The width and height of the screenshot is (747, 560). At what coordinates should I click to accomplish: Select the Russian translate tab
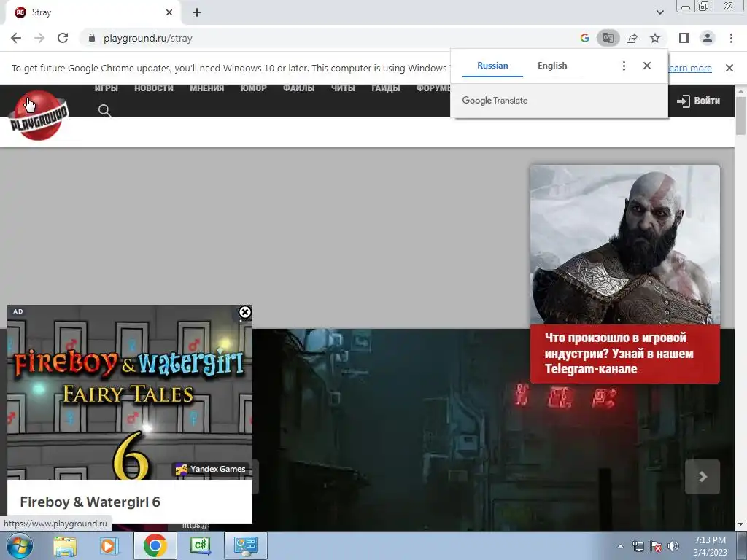492,66
